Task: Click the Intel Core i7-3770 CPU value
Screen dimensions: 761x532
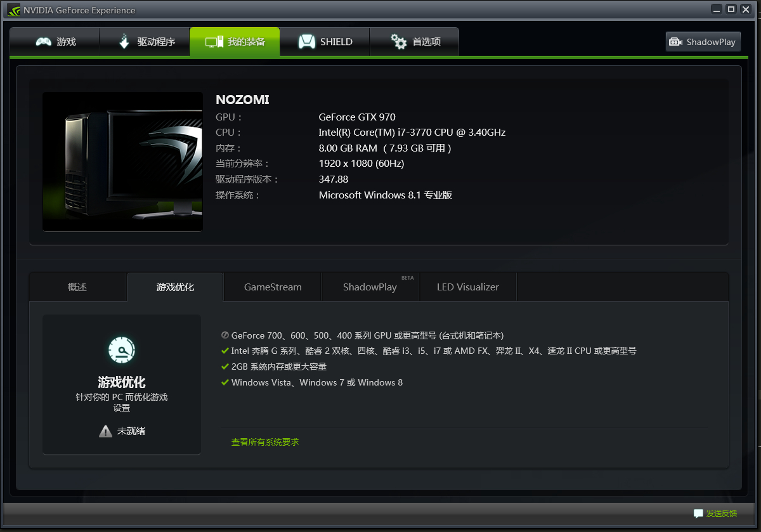Action: [412, 133]
